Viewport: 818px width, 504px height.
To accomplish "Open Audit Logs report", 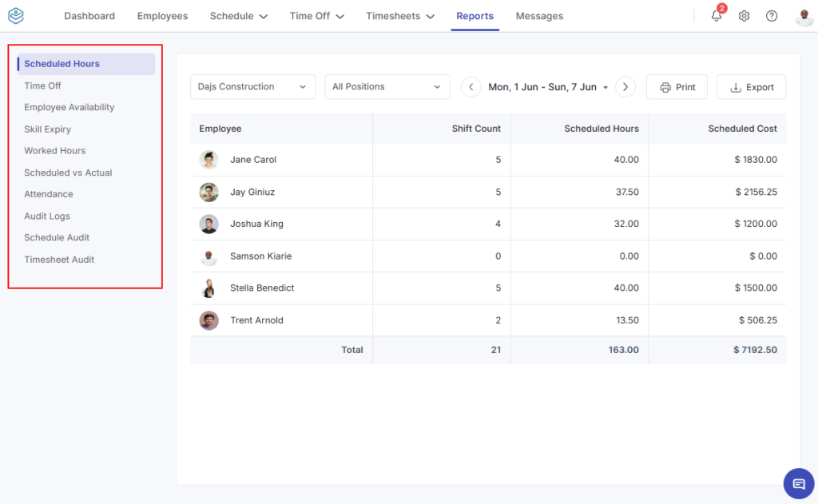I will pyautogui.click(x=46, y=216).
